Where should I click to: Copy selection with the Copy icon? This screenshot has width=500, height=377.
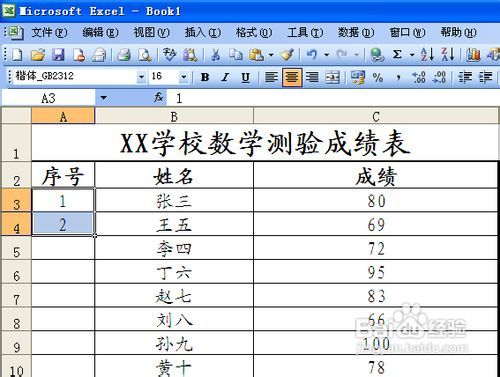[236, 55]
